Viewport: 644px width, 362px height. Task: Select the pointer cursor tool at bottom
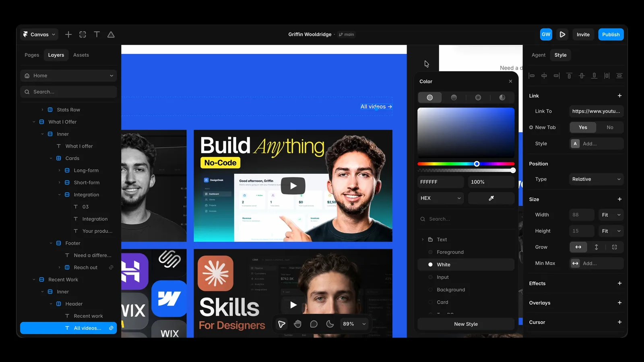(x=282, y=324)
